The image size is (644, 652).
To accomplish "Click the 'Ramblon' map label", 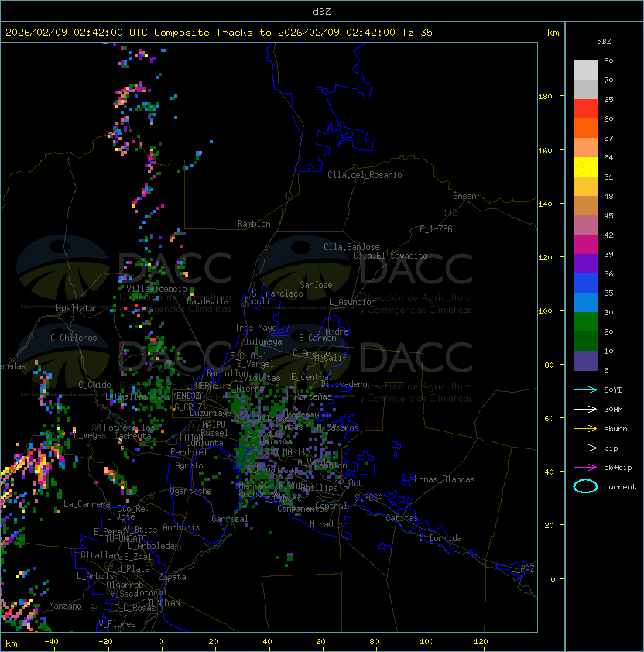I will pos(254,224).
